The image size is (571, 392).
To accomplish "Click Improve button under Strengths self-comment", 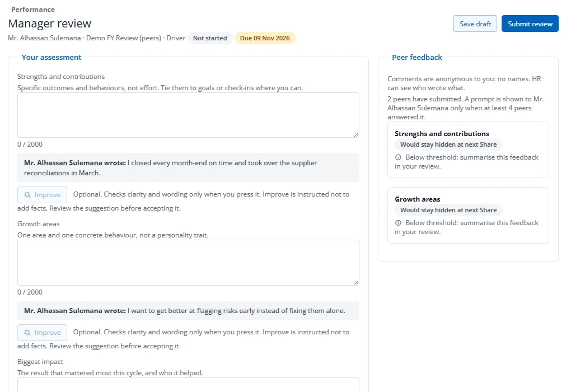I will click(42, 195).
